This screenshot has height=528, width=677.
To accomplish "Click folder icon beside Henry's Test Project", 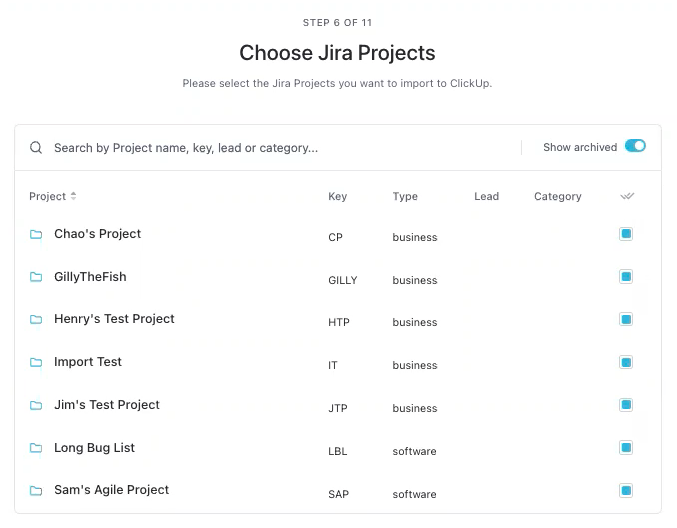I will point(36,320).
